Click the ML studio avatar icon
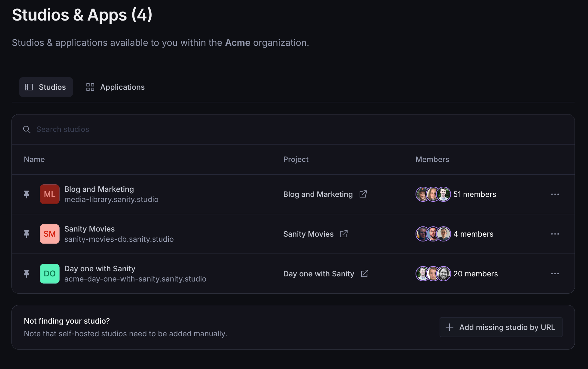 click(x=49, y=194)
